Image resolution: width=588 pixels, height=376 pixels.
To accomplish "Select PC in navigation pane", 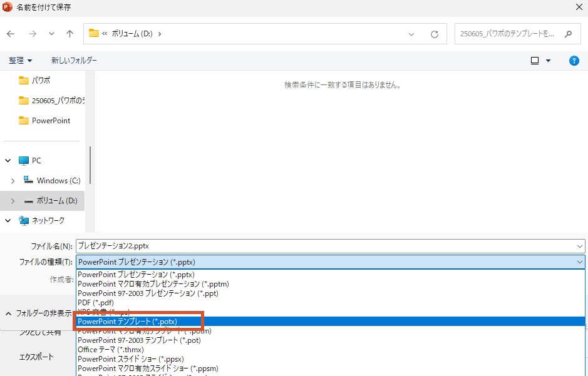I will (x=30, y=161).
